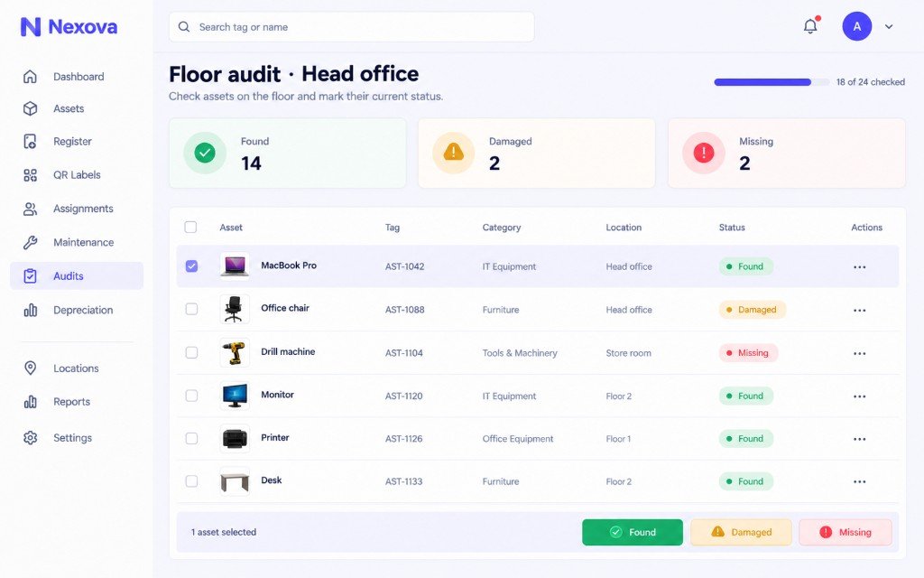Click the Found status badge for Desk

(746, 481)
